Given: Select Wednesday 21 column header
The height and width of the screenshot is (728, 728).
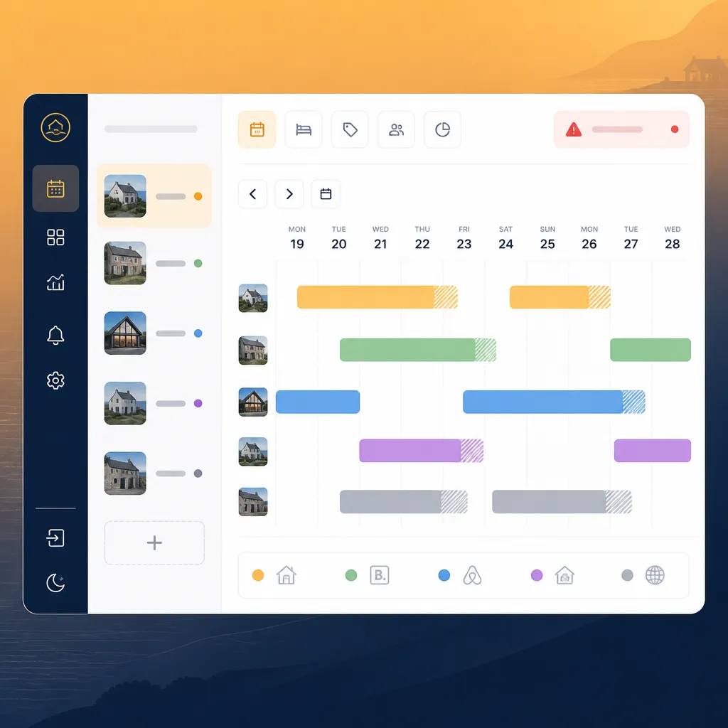Looking at the screenshot, I should coord(380,237).
